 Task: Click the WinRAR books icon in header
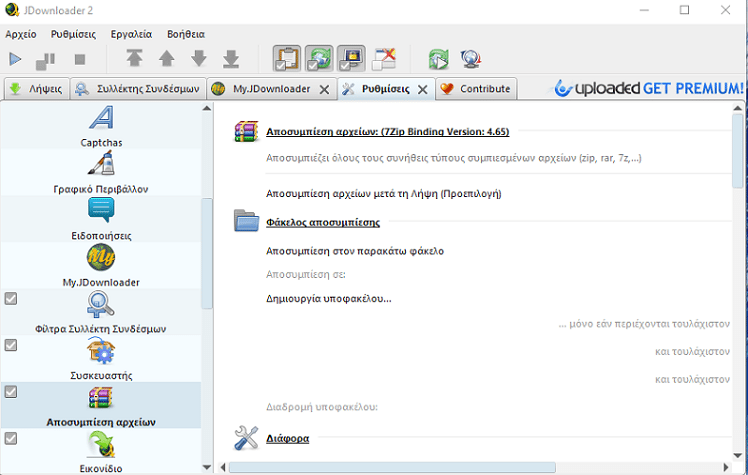(246, 132)
